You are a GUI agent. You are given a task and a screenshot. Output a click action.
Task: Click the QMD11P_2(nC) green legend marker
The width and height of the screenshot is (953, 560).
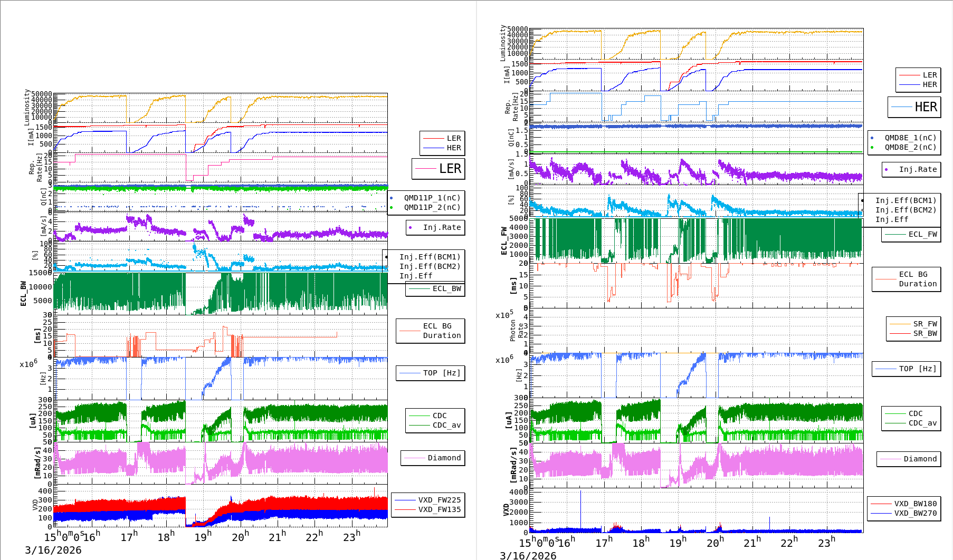coord(392,207)
